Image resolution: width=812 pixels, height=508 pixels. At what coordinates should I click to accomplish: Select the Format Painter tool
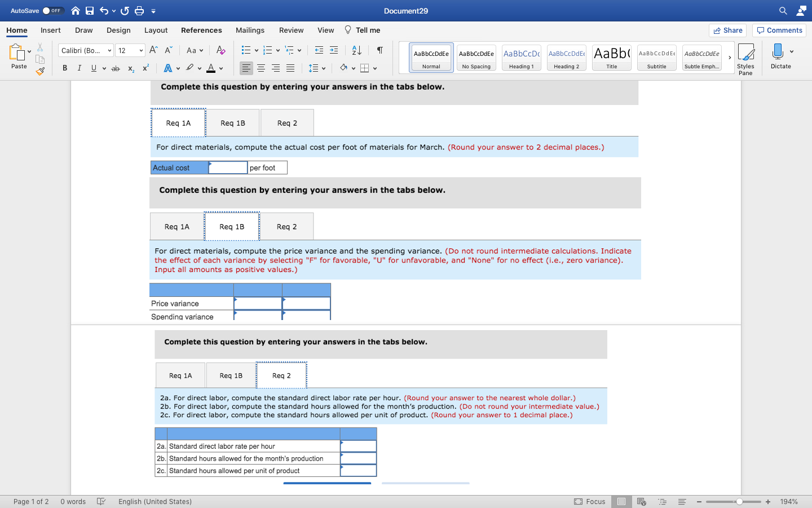coord(40,71)
